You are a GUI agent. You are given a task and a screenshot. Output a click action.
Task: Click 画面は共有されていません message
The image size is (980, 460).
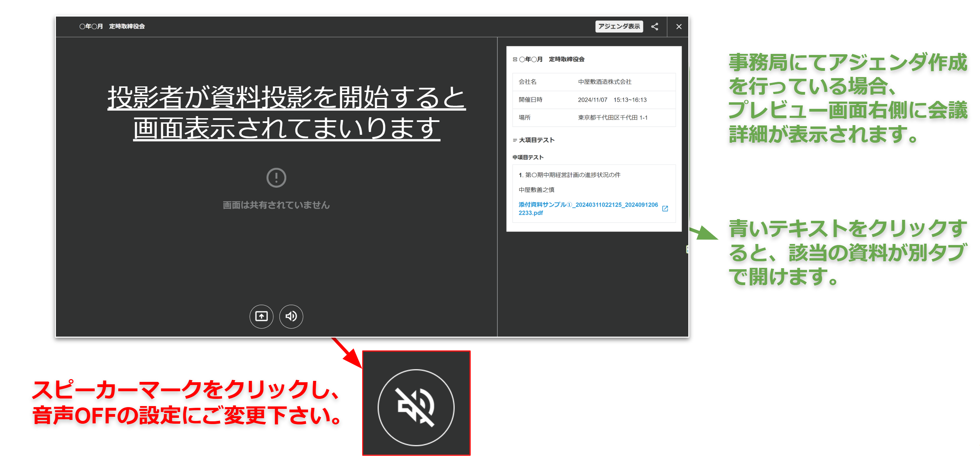pyautogui.click(x=276, y=205)
